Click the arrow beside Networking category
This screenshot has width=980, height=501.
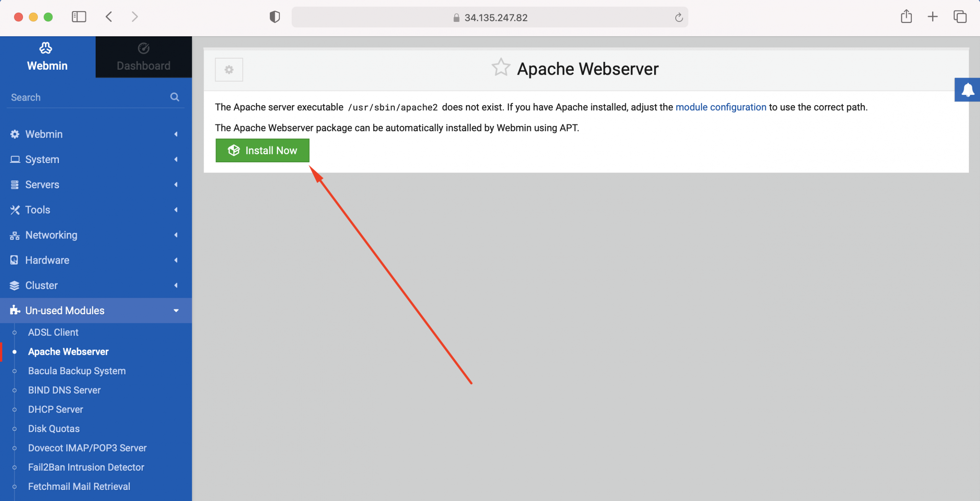coord(176,235)
